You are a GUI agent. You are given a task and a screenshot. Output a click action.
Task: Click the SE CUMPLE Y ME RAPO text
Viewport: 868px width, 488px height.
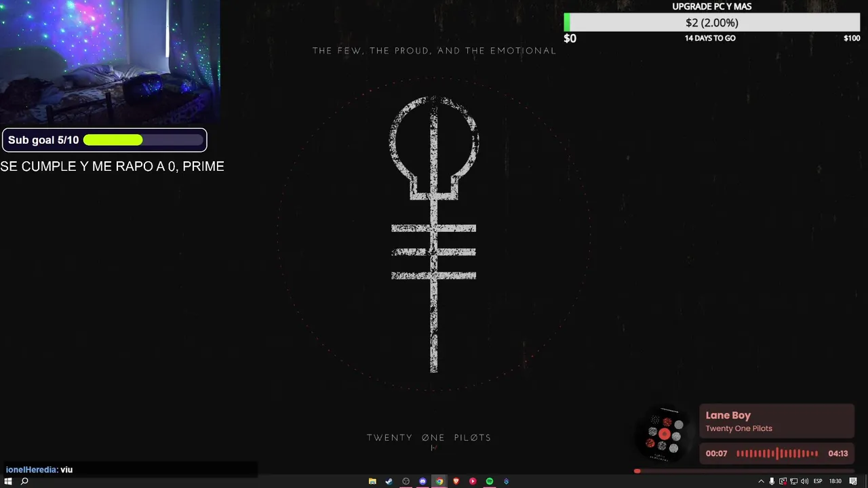[x=112, y=166]
